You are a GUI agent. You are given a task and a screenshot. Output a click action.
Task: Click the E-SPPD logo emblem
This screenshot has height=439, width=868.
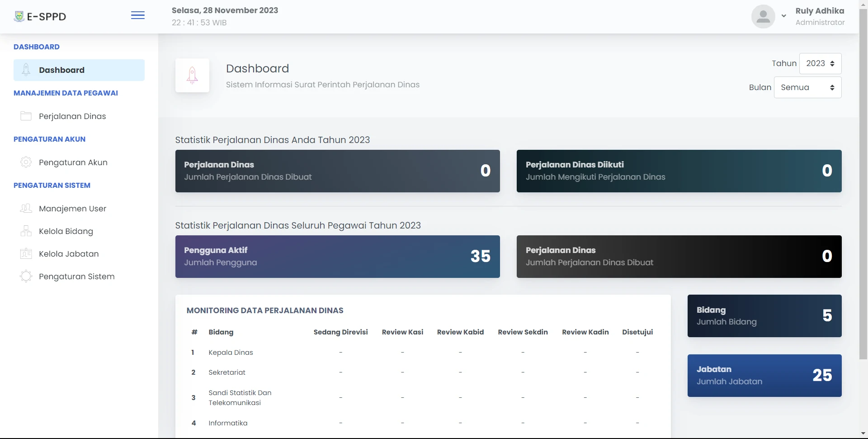(x=19, y=17)
